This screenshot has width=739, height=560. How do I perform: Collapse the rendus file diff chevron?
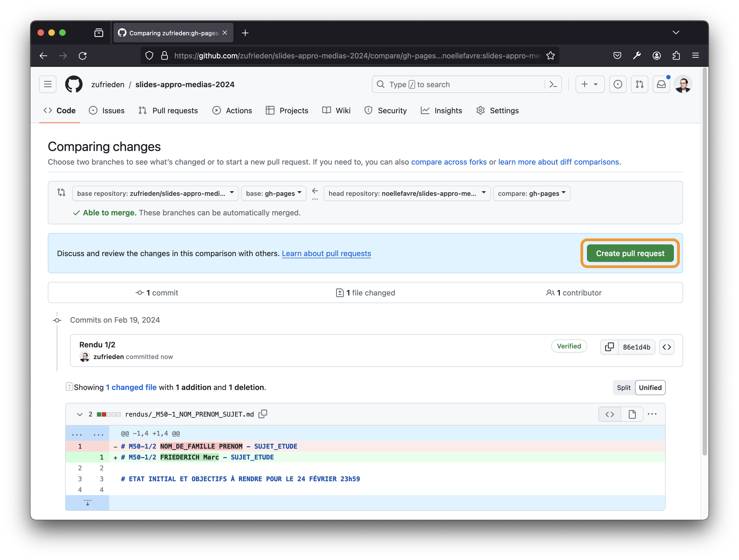(80, 414)
